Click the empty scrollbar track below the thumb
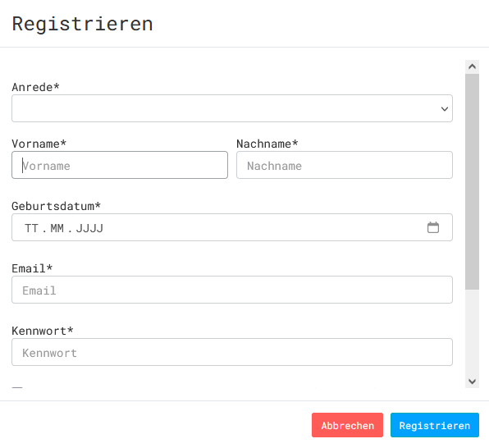The image size is (489, 448). [x=472, y=332]
